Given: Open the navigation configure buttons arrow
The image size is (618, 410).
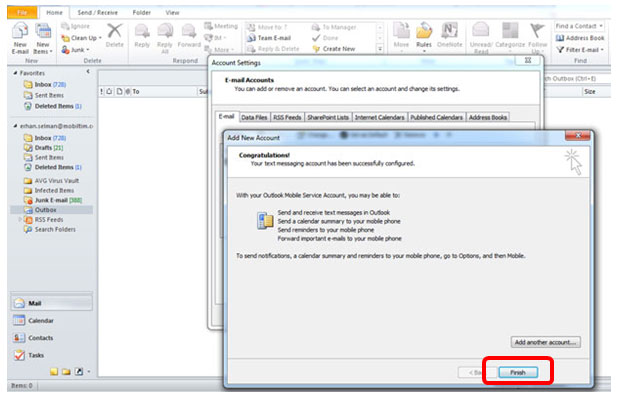Looking at the screenshot, I should [89, 371].
